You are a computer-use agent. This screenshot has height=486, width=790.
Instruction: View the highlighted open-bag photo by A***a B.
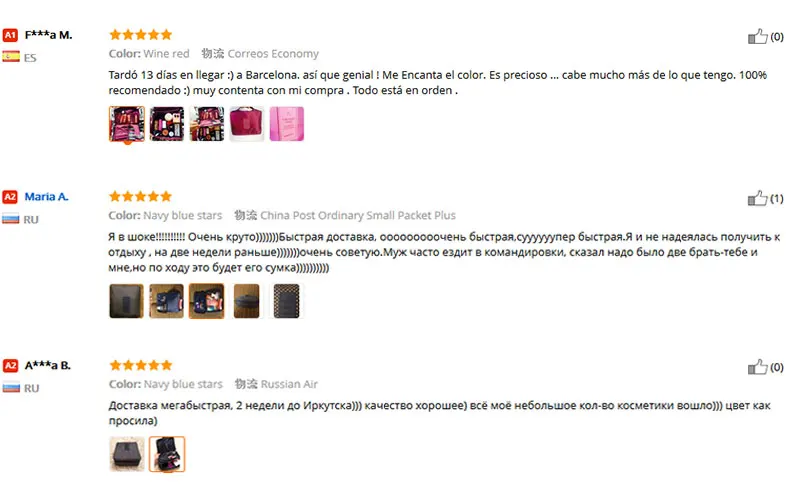coord(167,454)
